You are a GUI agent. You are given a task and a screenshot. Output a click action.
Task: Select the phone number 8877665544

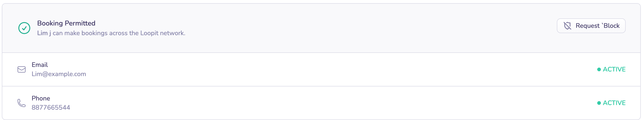coord(51,108)
